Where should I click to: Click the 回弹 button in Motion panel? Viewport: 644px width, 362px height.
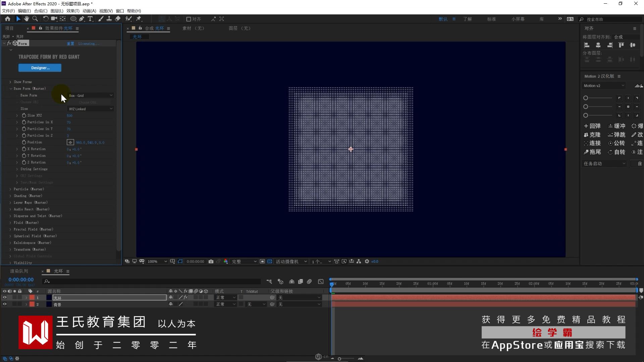[592, 126]
